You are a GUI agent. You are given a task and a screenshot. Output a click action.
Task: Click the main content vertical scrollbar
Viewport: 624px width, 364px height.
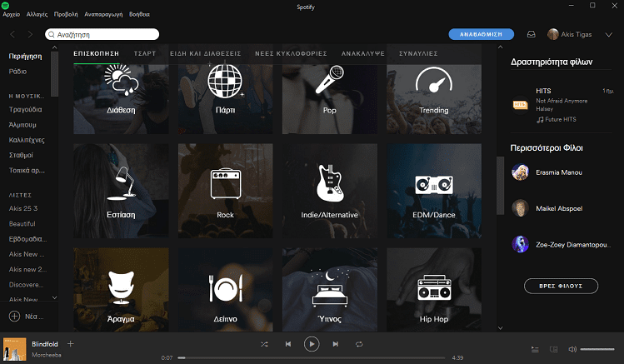point(500,186)
